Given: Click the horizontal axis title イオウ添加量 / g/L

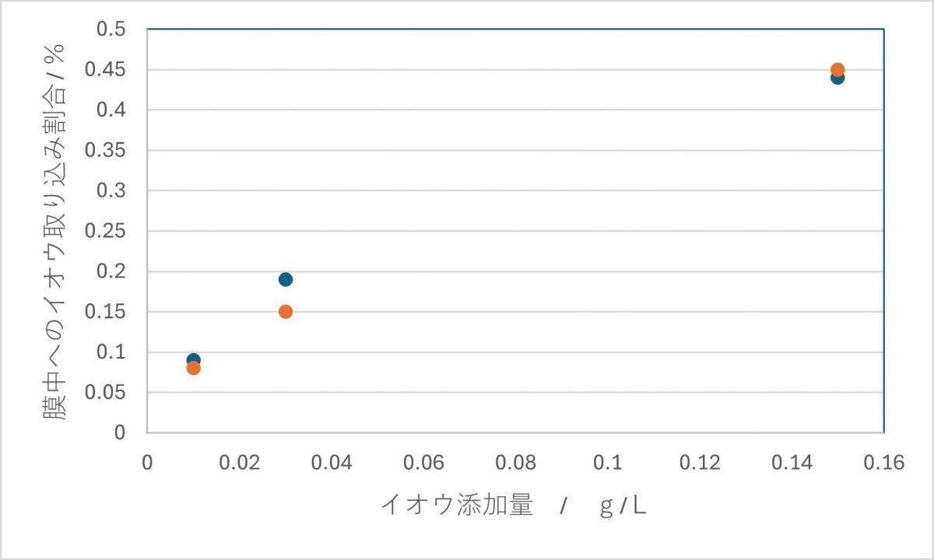Looking at the screenshot, I should [514, 506].
